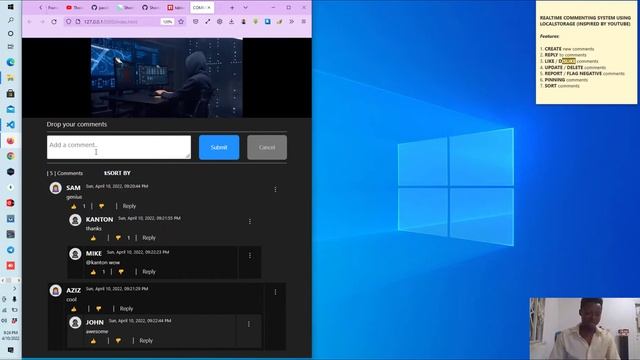This screenshot has width=640, height=360.
Task: Switch to the red-icon browser tab
Action: coord(176,7)
